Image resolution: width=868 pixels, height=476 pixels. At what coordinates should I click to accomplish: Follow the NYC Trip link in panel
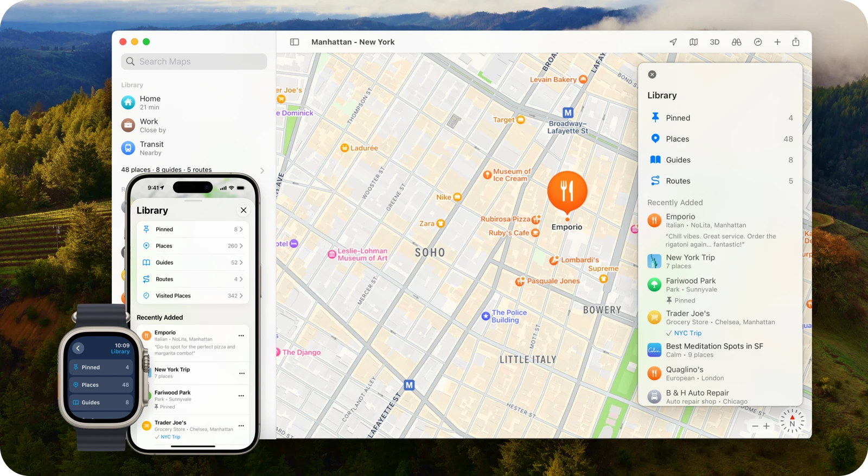tap(687, 333)
